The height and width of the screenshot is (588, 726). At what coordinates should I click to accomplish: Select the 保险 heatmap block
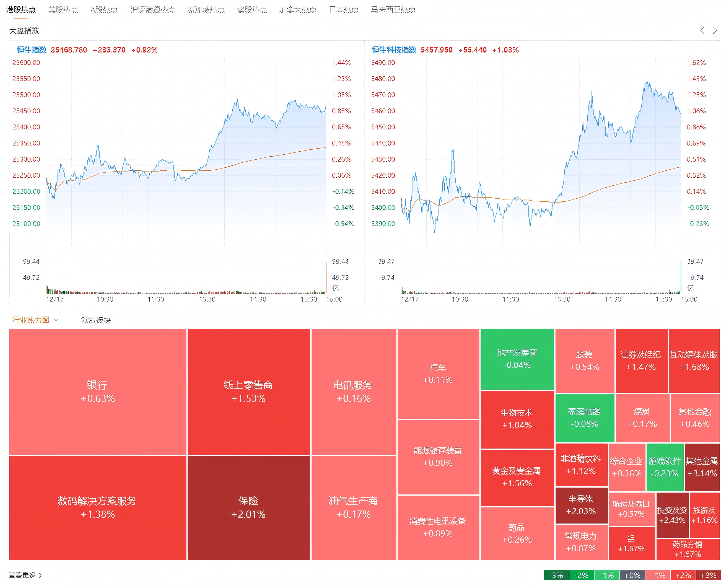248,507
